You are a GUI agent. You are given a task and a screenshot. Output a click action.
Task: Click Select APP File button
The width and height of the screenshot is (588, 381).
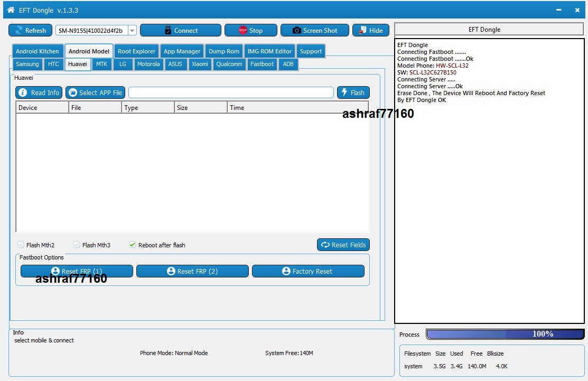(x=95, y=92)
